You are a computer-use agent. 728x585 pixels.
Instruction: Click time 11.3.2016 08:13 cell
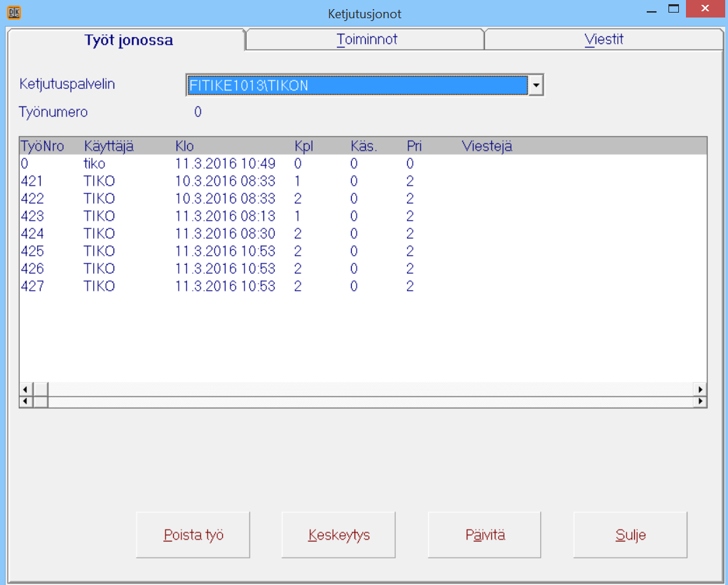(x=225, y=216)
